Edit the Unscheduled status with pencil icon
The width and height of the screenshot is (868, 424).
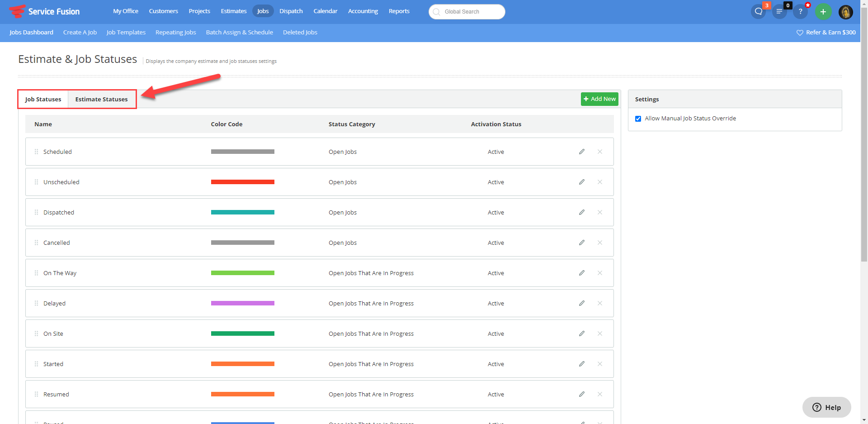pyautogui.click(x=582, y=182)
